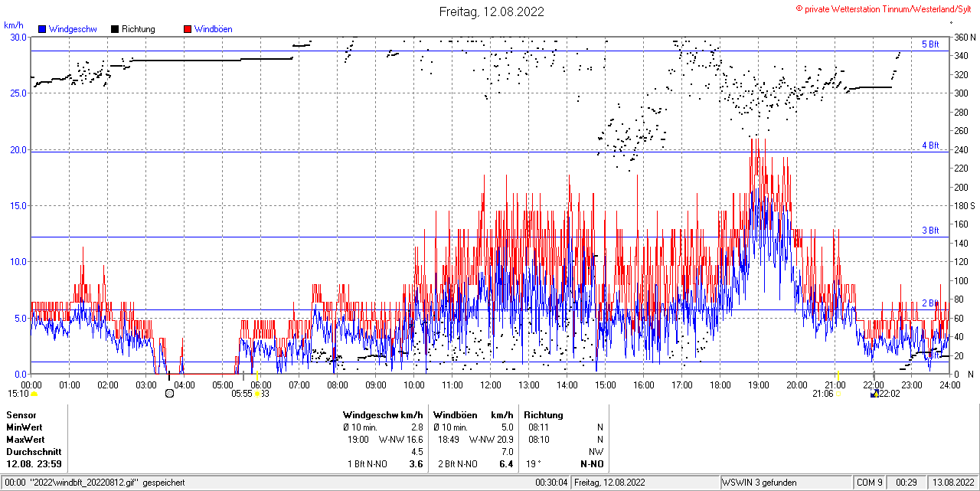This screenshot has height=491, width=980.
Task: Click the 180 S direction axis label
Action: pos(964,205)
